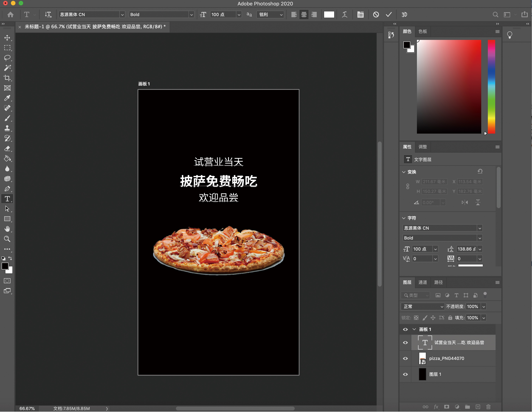
Task: Select the 未标题-1 document tab
Action: click(x=95, y=27)
